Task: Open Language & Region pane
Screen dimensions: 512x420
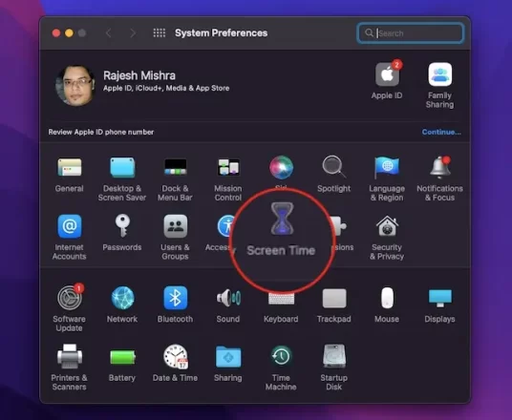Action: (x=387, y=167)
